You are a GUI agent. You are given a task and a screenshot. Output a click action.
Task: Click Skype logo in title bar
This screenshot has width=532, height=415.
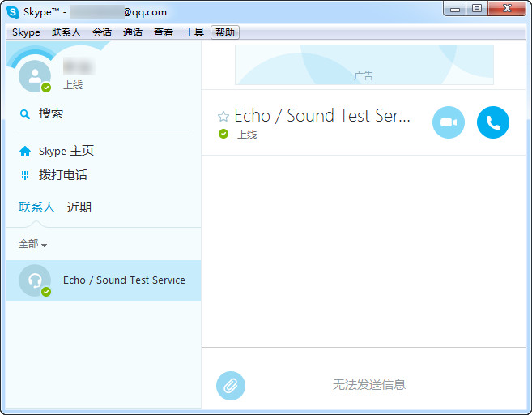point(13,12)
